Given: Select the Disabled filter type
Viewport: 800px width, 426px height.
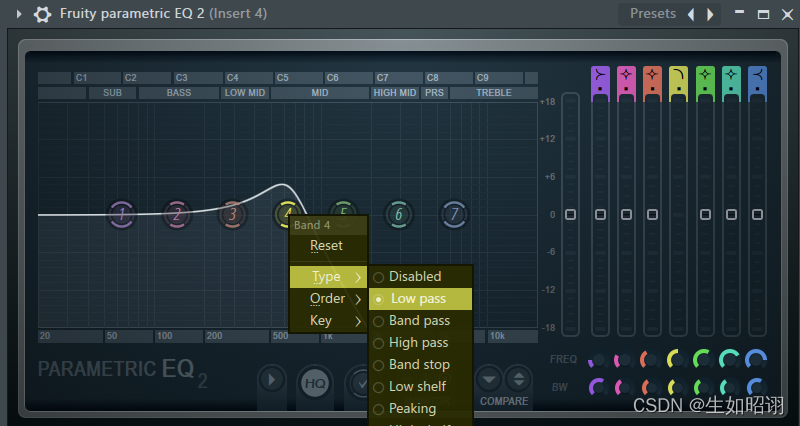Looking at the screenshot, I should tap(420, 277).
